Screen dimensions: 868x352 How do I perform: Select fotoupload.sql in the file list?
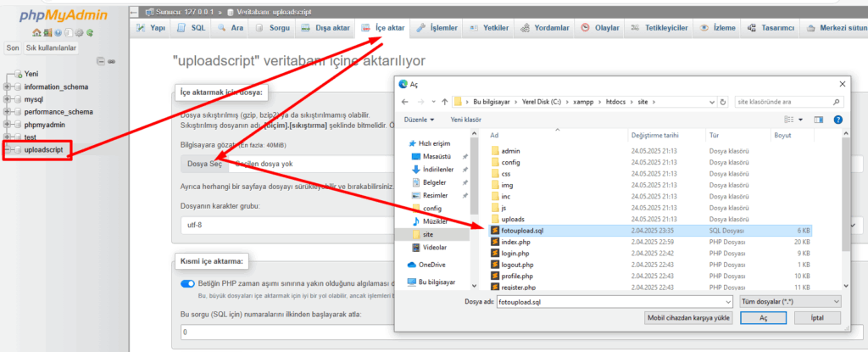[x=650, y=231]
